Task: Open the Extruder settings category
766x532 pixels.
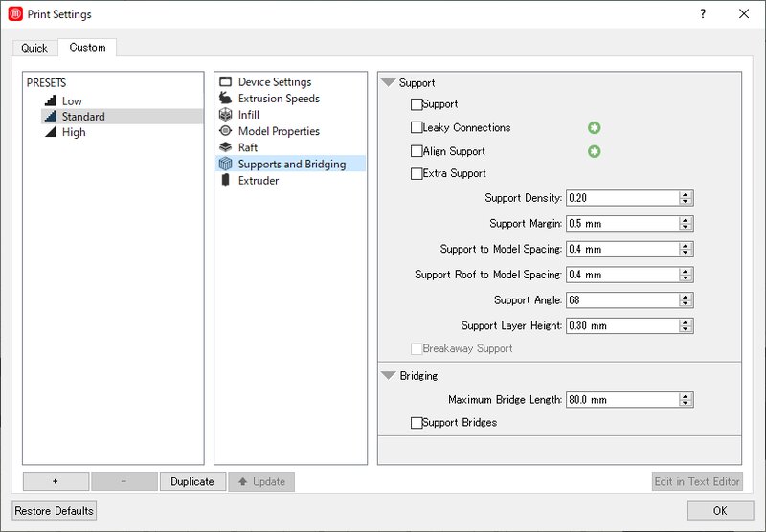Action: pos(291,180)
